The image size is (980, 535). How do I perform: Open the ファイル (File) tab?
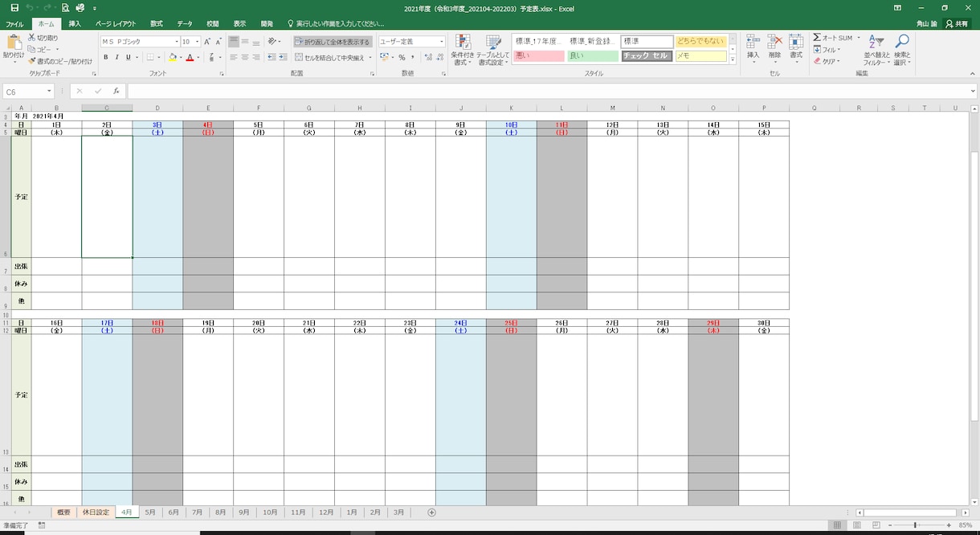pyautogui.click(x=14, y=24)
